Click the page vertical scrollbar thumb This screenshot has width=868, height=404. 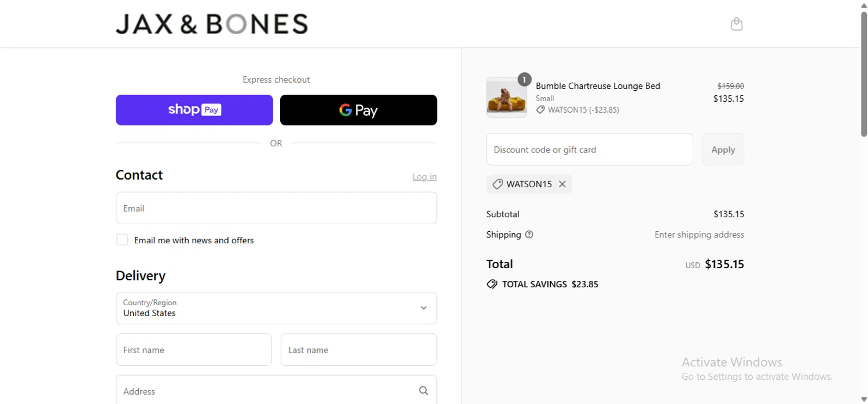pyautogui.click(x=864, y=73)
